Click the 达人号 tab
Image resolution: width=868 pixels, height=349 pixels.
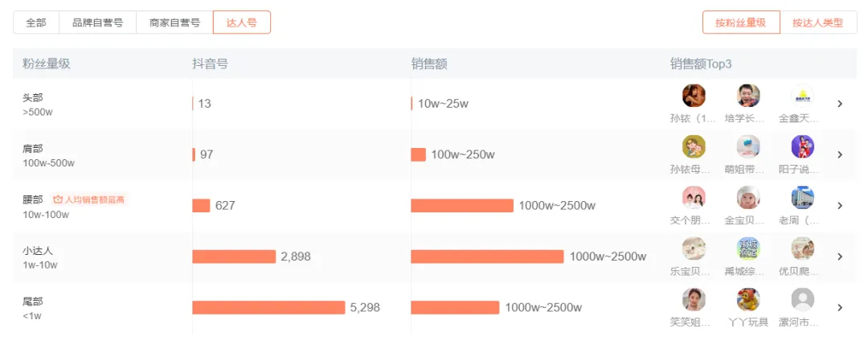click(242, 23)
